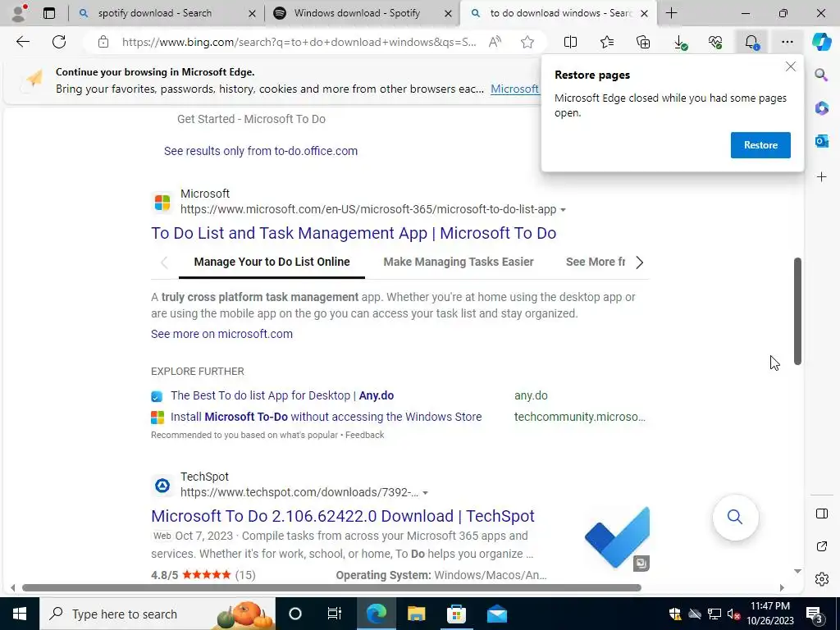Click the scroll down arrow
Screen dimensions: 840x630
(797, 571)
